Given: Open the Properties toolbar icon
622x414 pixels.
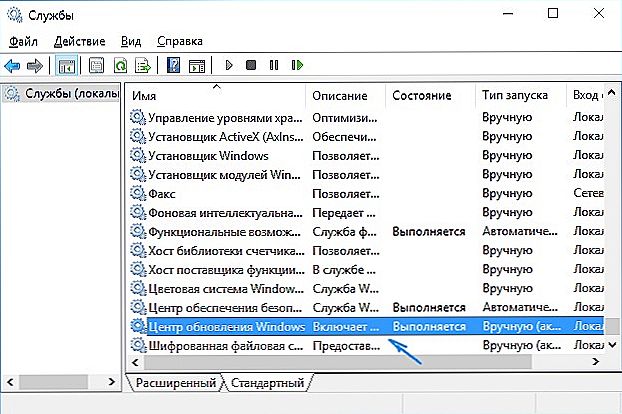Looking at the screenshot, I should pyautogui.click(x=96, y=65).
